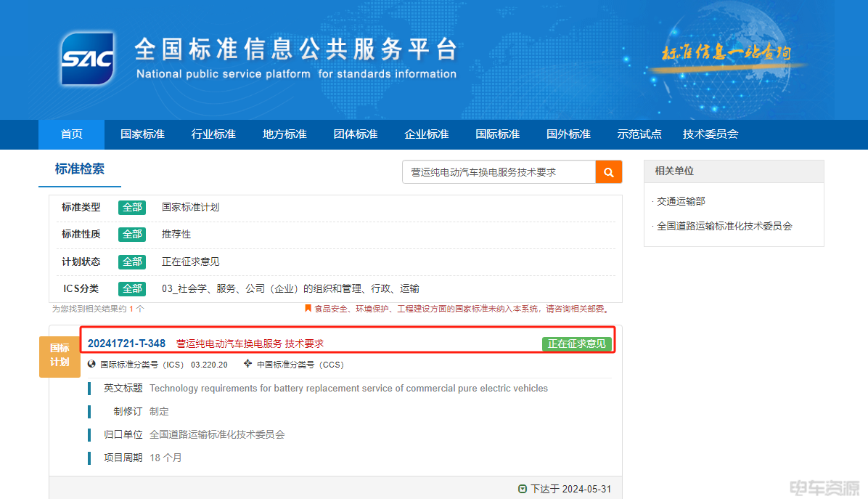This screenshot has width=868, height=499.
Task: Click the SAC logo icon
Action: (x=87, y=60)
